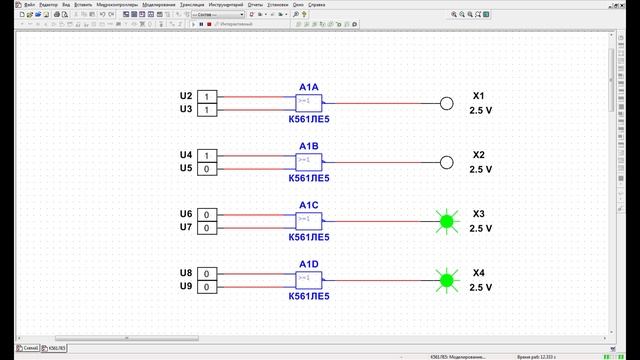Select the A1D logic gate

click(309, 280)
